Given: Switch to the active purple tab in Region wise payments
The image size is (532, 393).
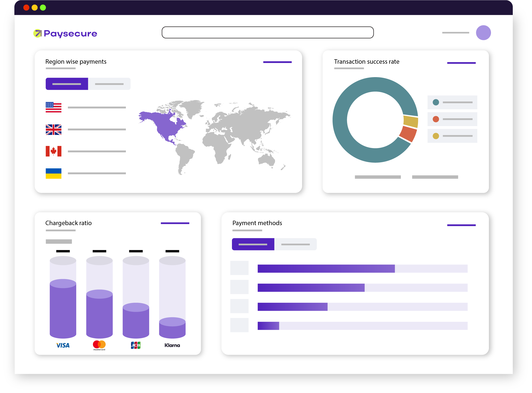Looking at the screenshot, I should click(x=67, y=84).
